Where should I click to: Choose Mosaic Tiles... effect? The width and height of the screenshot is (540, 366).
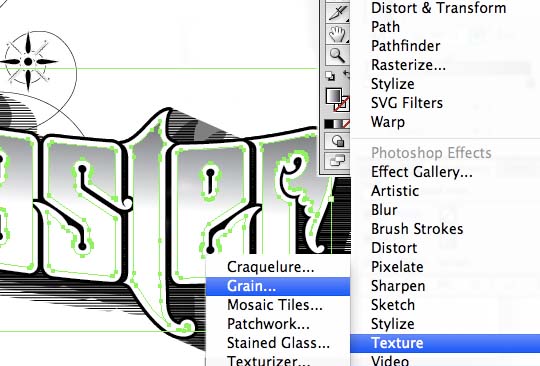[x=274, y=305]
